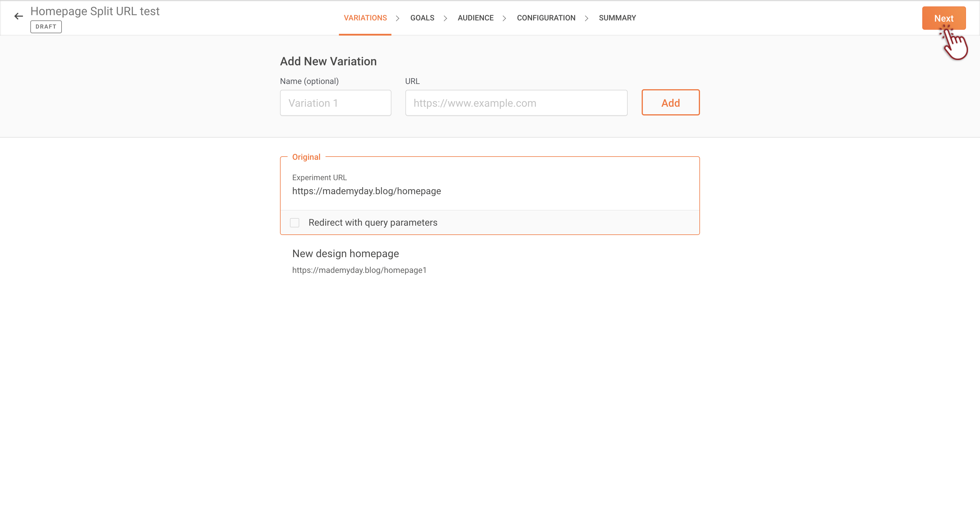This screenshot has height=507, width=980.
Task: Switch to the Goals step
Action: 422,18
